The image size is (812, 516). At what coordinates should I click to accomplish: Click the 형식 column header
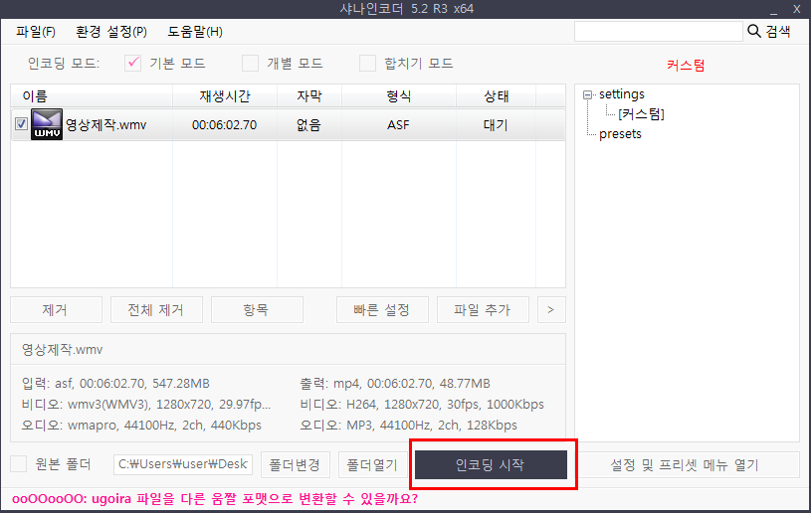pos(399,95)
